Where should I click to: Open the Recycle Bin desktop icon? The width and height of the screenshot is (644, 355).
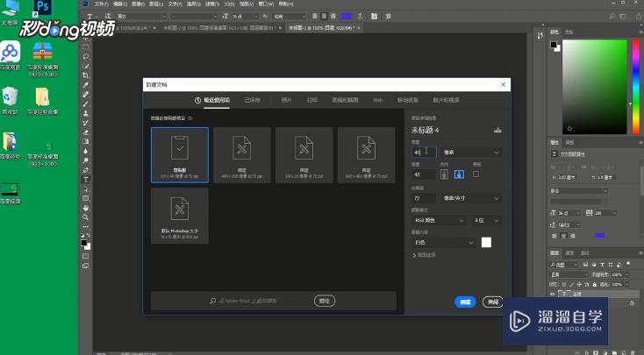pyautogui.click(x=10, y=95)
